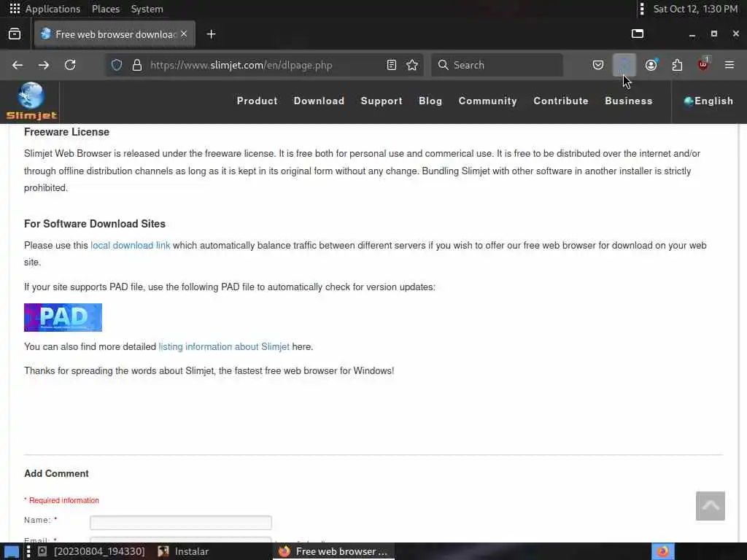Open the Places menu
This screenshot has width=747, height=560.
click(x=106, y=9)
